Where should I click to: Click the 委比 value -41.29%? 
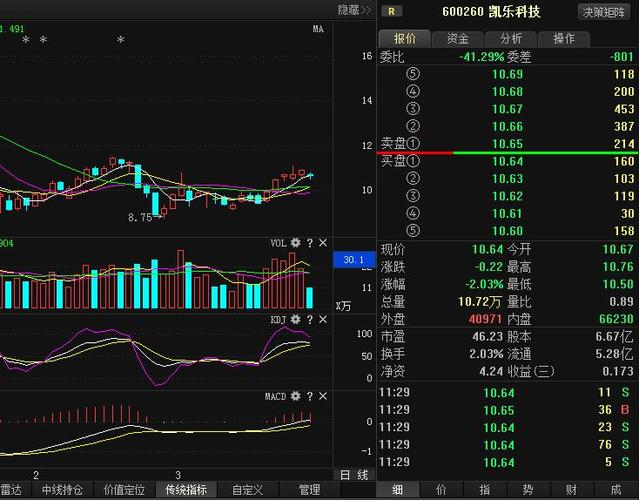482,57
